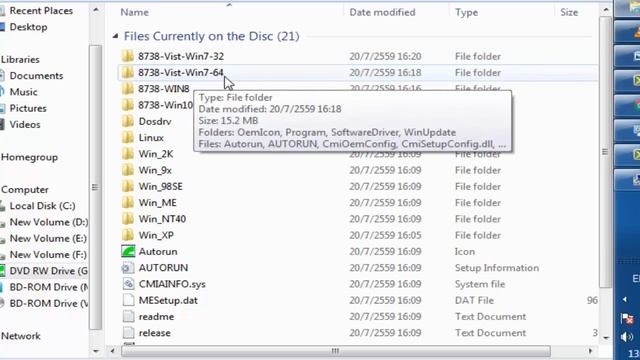
Task: Open second BD-ROM Drive (V…) entry
Action: click(x=49, y=303)
